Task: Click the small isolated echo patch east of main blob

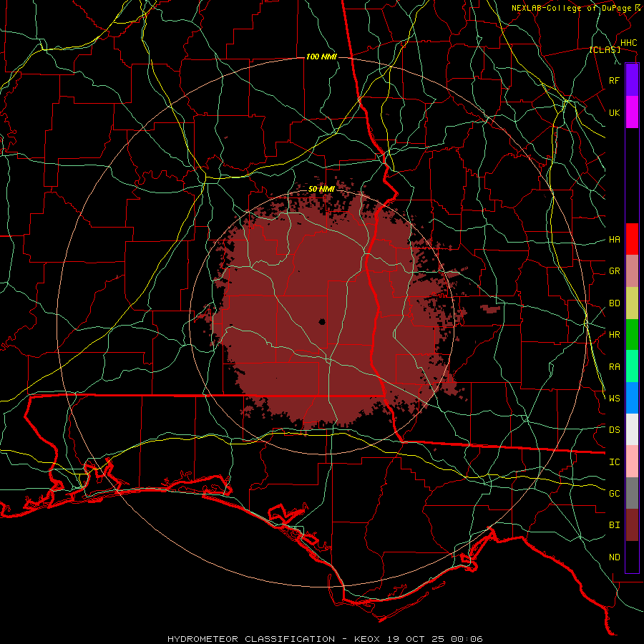Action: tap(490, 308)
